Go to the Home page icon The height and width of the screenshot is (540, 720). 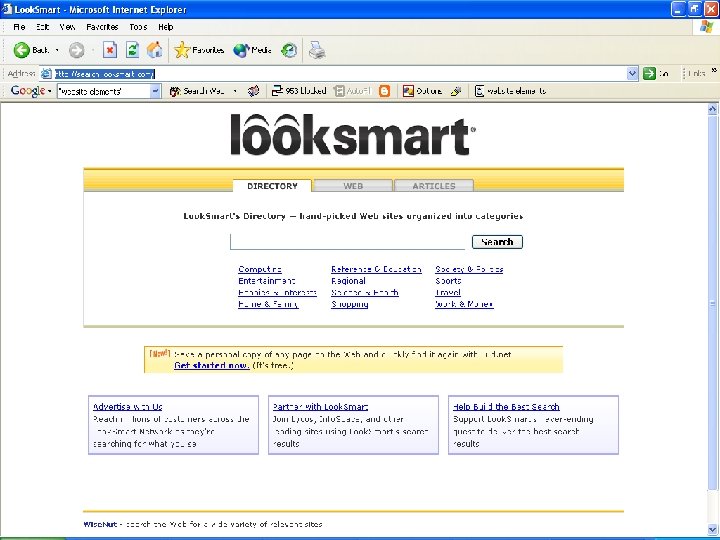tap(155, 50)
